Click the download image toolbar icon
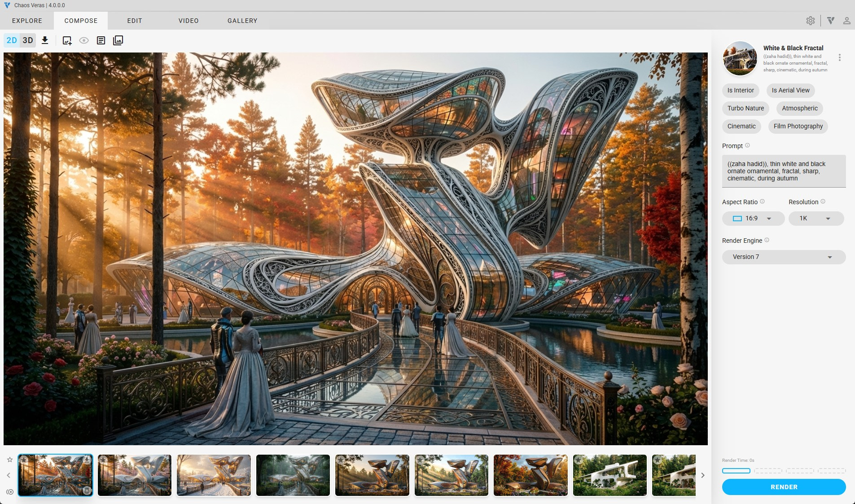The height and width of the screenshot is (504, 855). [x=45, y=40]
